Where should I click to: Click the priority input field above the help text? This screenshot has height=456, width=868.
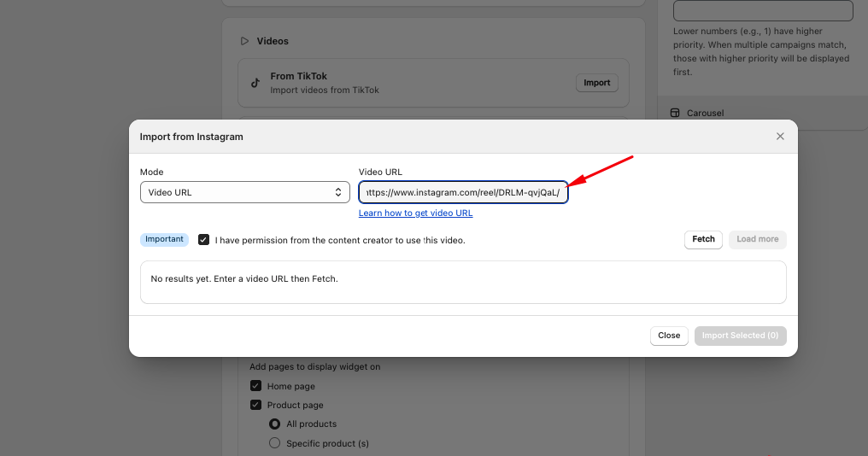[x=763, y=10]
